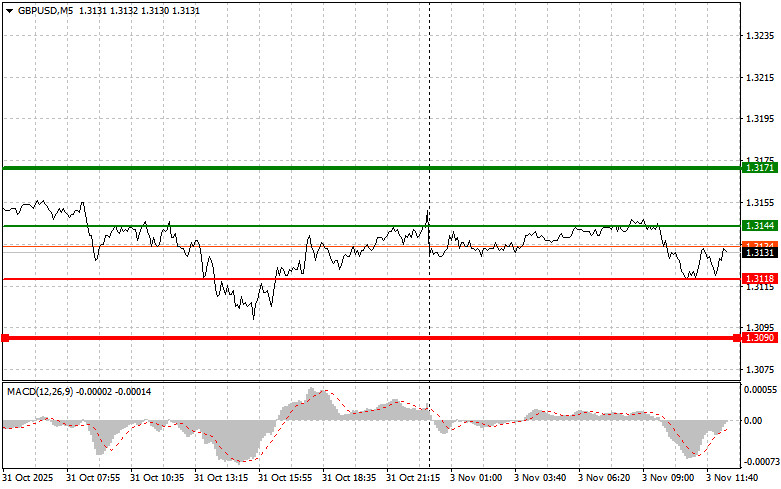Click the 3 Nov 09:00 time label
781x489 pixels.
tap(668, 478)
